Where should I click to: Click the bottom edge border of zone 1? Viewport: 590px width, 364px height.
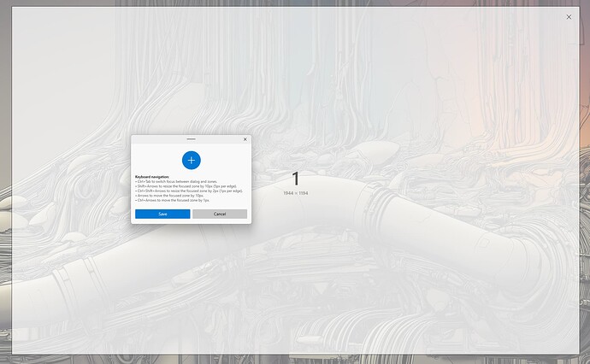[295, 355]
